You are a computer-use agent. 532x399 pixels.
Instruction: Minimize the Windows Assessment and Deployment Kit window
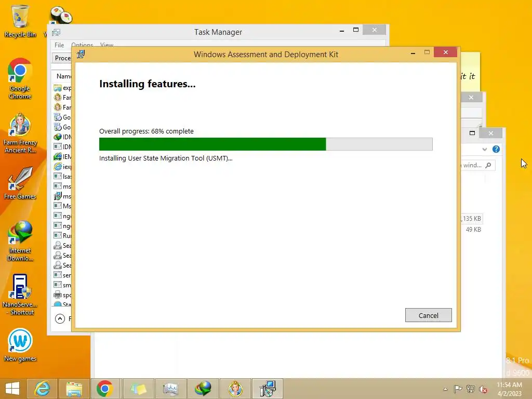click(413, 53)
